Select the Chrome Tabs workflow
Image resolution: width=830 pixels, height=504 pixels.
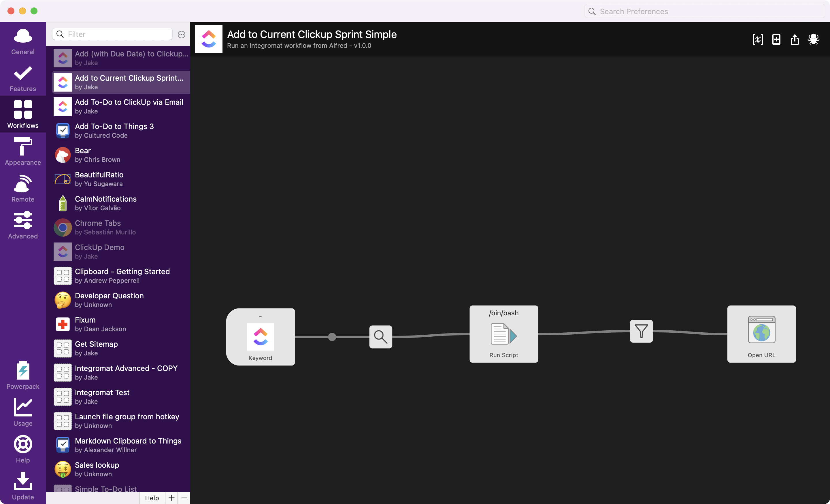121,228
